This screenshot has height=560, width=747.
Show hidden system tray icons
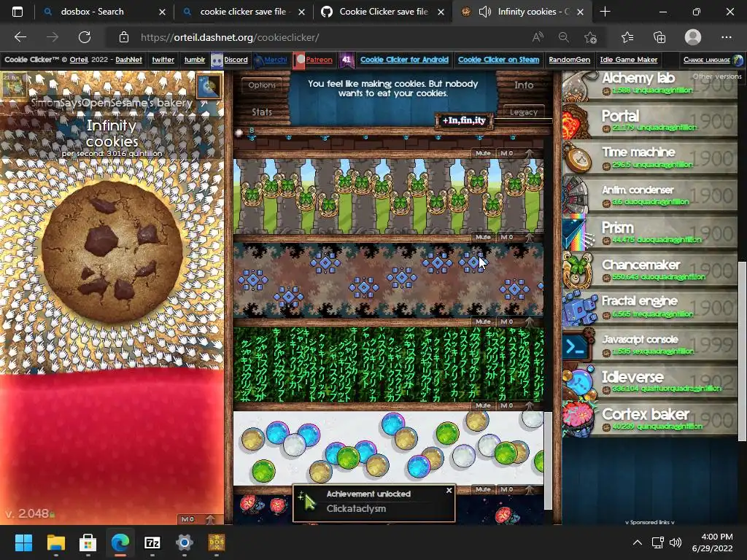[637, 542]
